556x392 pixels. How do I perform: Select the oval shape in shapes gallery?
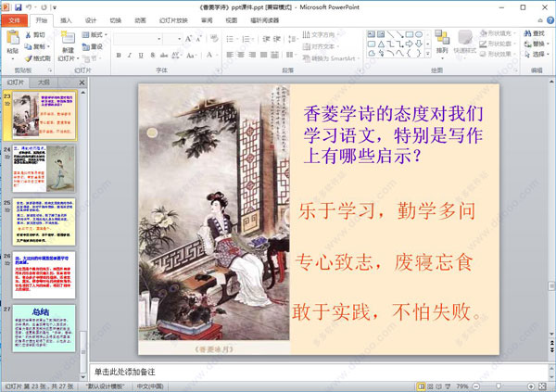tap(419, 34)
